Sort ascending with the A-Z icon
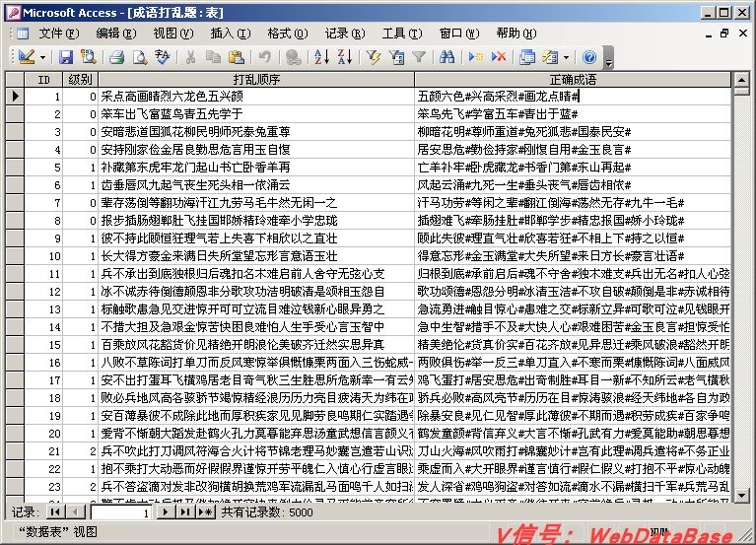Image resolution: width=756 pixels, height=545 pixels. click(x=321, y=57)
